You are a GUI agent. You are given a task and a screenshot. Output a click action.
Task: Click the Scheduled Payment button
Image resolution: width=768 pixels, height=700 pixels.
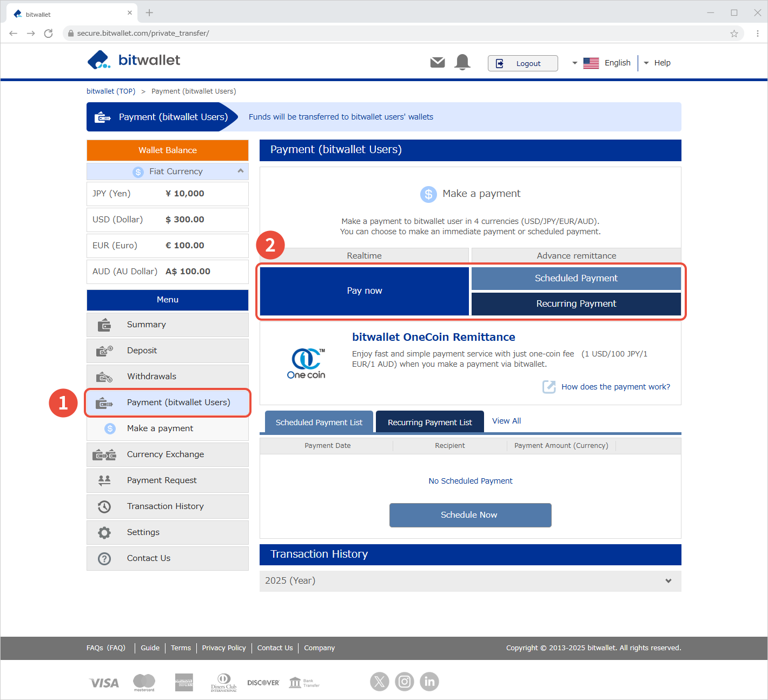pos(576,278)
